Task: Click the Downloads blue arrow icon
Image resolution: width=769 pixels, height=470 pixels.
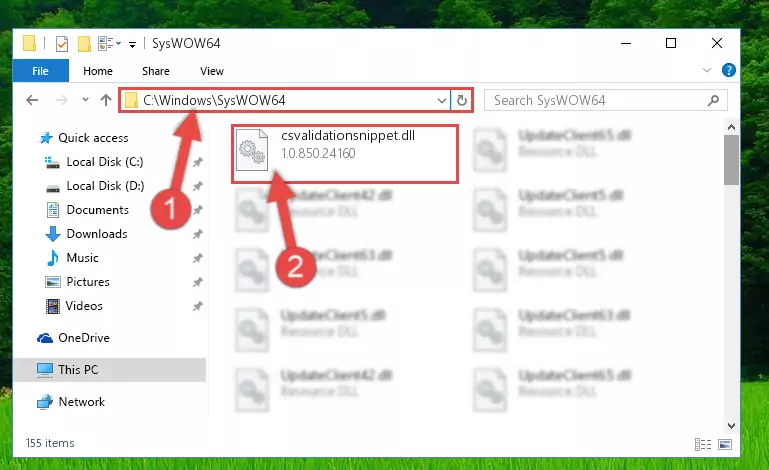Action: click(52, 234)
